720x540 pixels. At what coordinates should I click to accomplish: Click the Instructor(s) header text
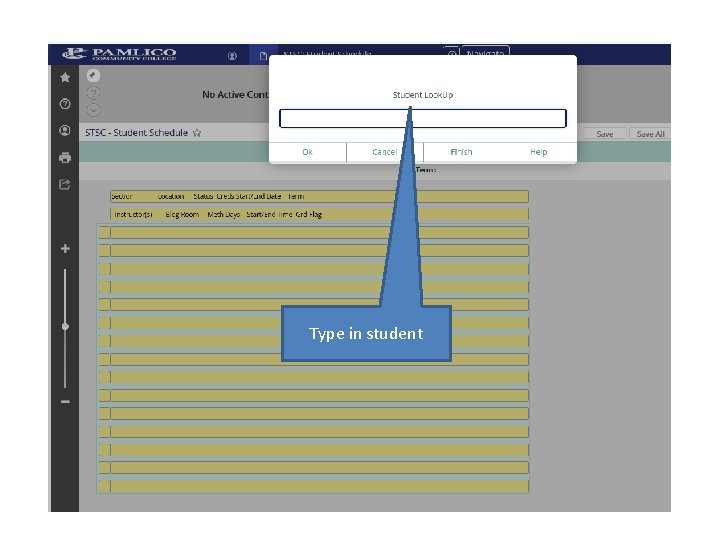click(133, 214)
